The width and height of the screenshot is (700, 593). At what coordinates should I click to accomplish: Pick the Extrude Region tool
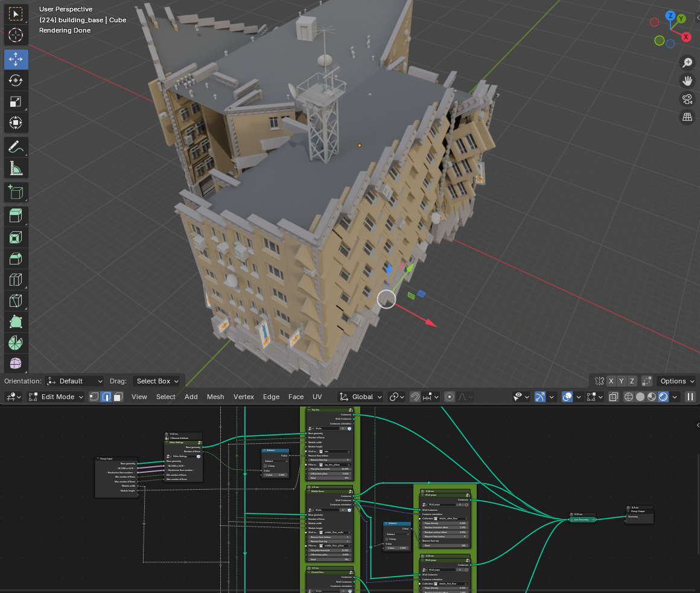click(16, 216)
